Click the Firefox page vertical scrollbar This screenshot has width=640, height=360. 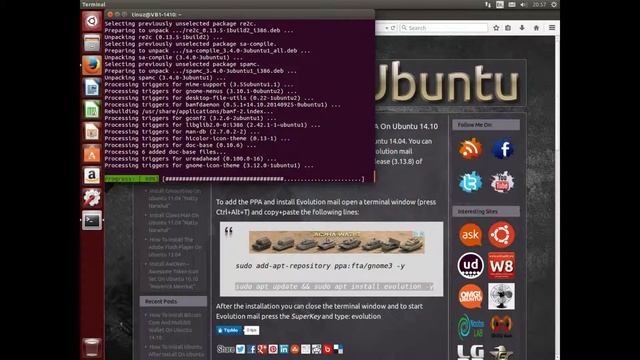tap(557, 198)
